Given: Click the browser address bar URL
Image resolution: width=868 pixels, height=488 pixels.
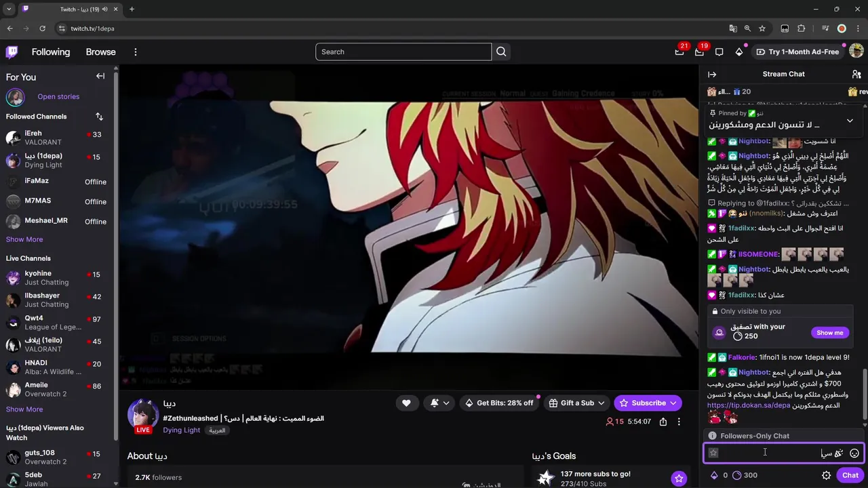Looking at the screenshot, I should [x=92, y=28].
